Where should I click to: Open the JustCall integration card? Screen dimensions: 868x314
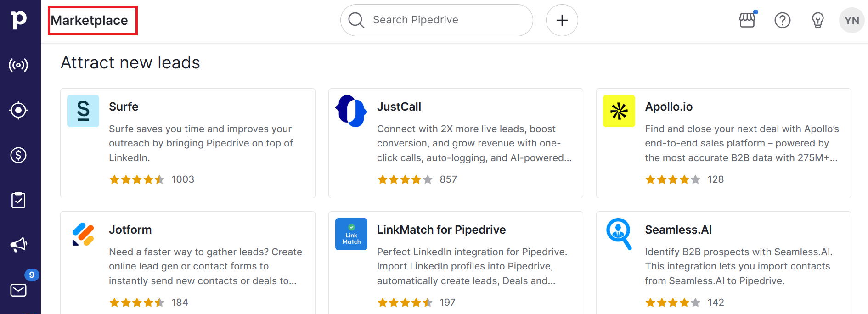[x=456, y=143]
